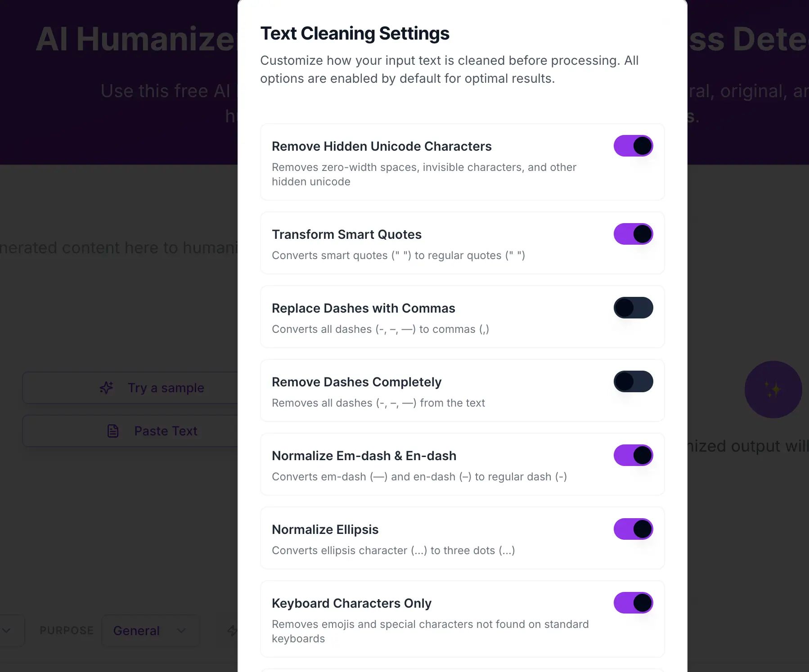Click the lightning bolt icon near Purpose

coord(232,631)
